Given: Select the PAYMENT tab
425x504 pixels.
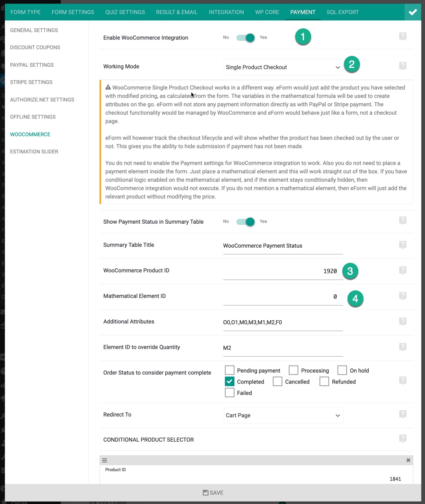Looking at the screenshot, I should coord(303,12).
